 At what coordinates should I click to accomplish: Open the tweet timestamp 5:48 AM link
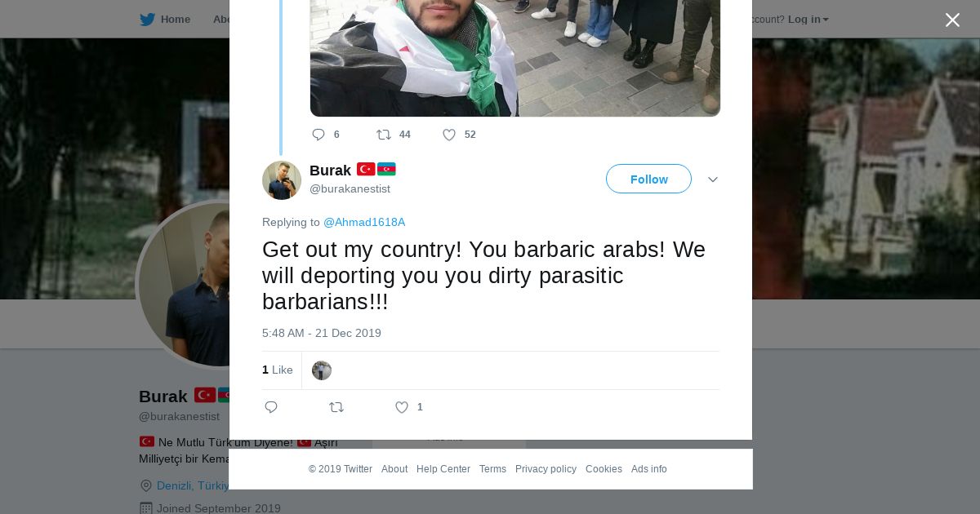coord(322,333)
